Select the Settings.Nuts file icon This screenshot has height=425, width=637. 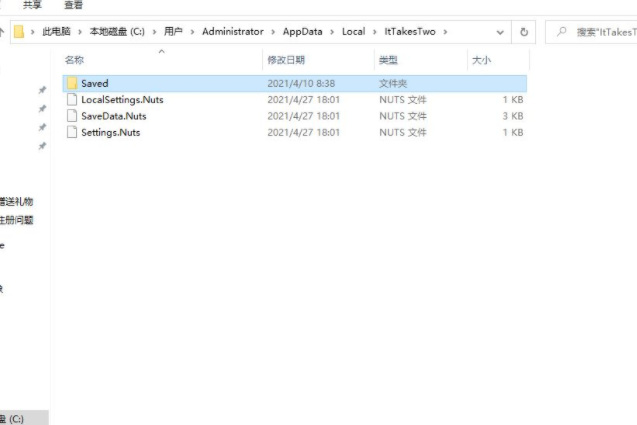pyautogui.click(x=71, y=132)
